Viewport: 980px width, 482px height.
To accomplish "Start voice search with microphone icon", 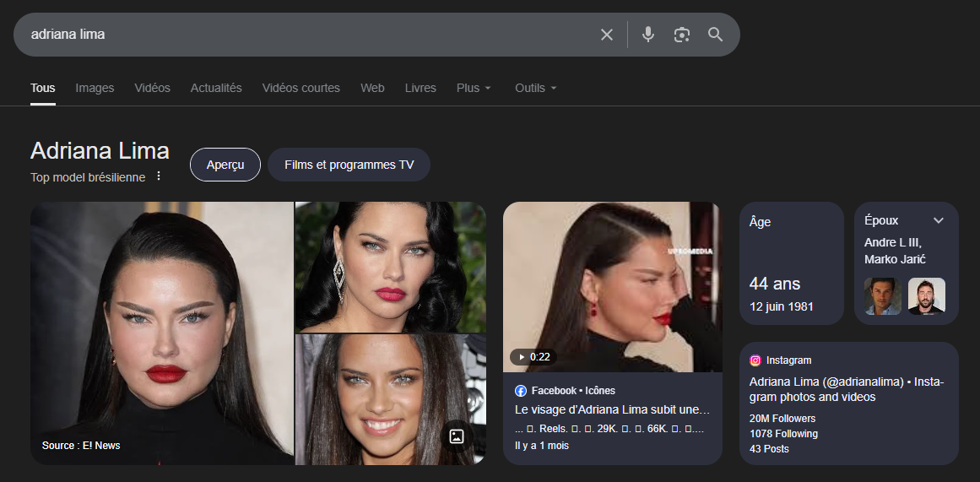I will (647, 35).
